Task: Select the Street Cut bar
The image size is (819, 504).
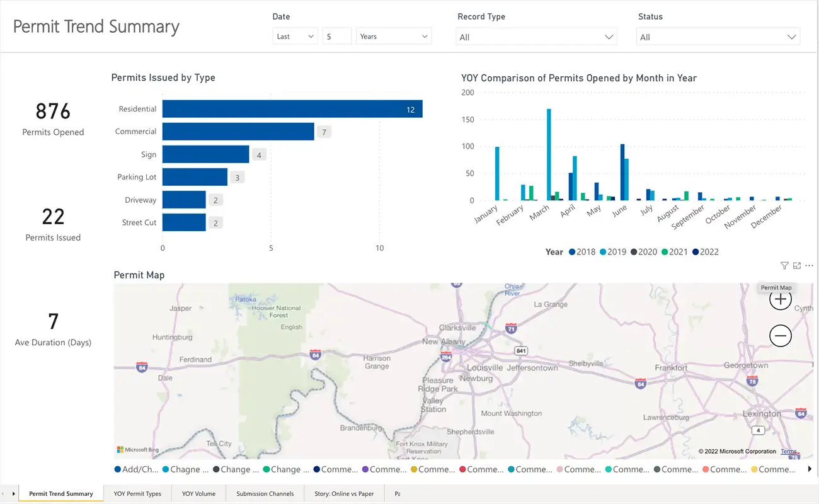Action: [x=184, y=222]
